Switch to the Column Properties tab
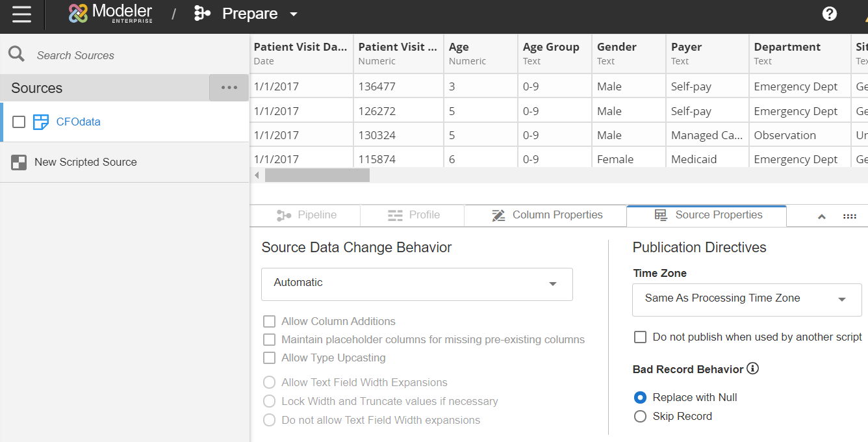868x442 pixels. 546,215
